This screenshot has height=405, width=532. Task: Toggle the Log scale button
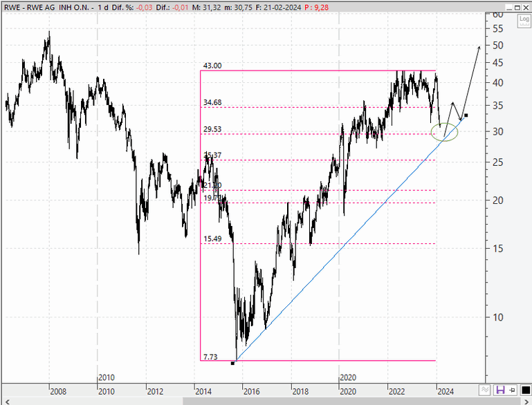point(524,21)
